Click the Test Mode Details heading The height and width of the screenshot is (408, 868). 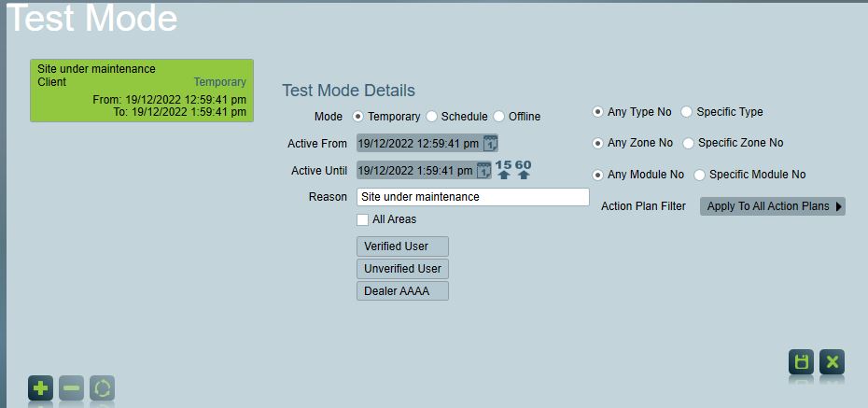[x=349, y=91]
